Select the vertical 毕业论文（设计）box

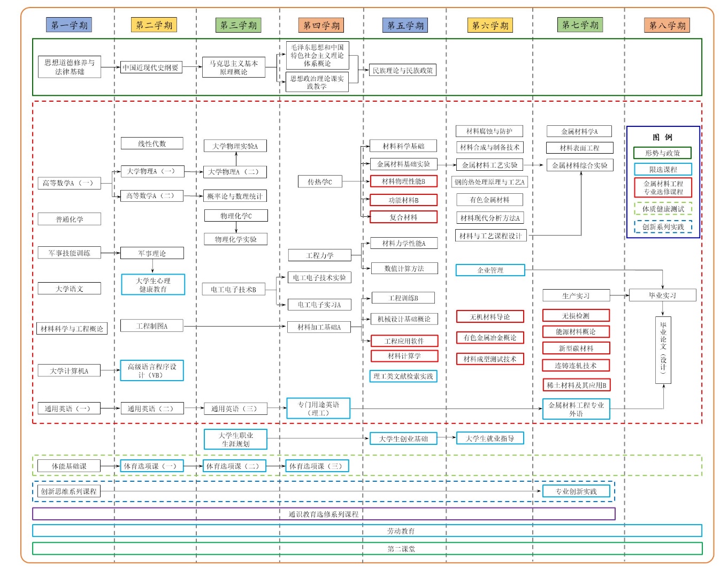[663, 350]
